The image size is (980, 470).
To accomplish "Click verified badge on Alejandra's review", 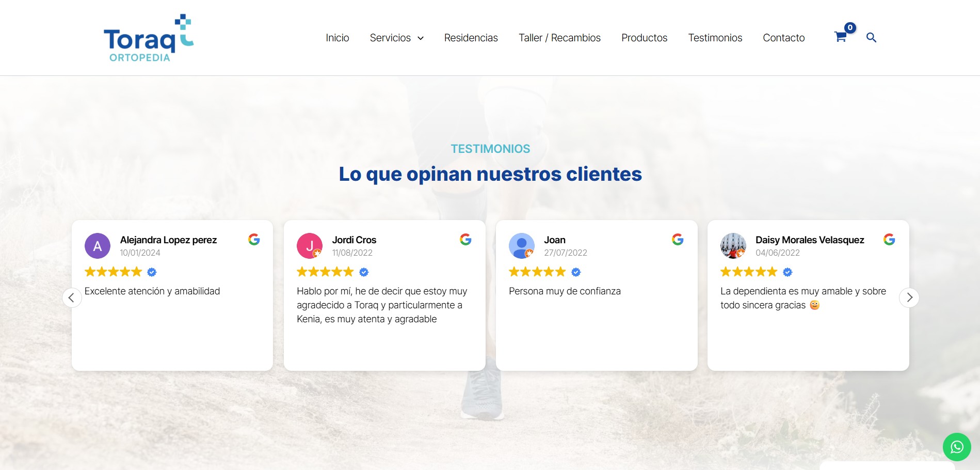I will click(152, 272).
